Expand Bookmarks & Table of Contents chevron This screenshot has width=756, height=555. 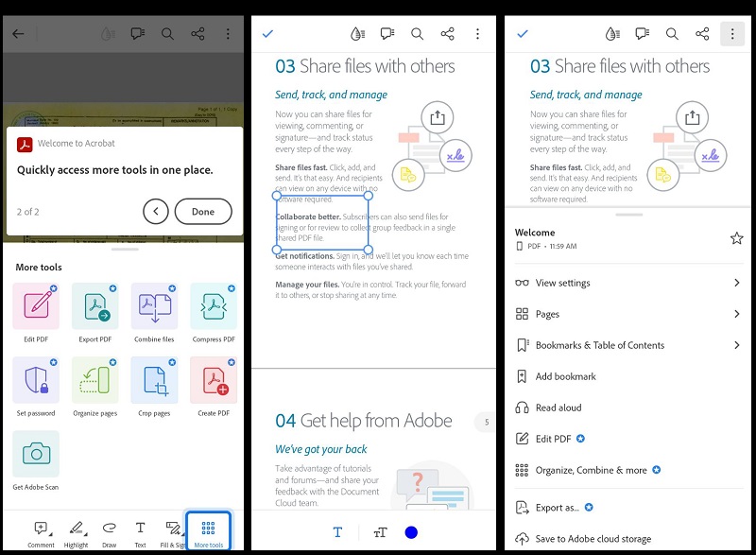(737, 345)
